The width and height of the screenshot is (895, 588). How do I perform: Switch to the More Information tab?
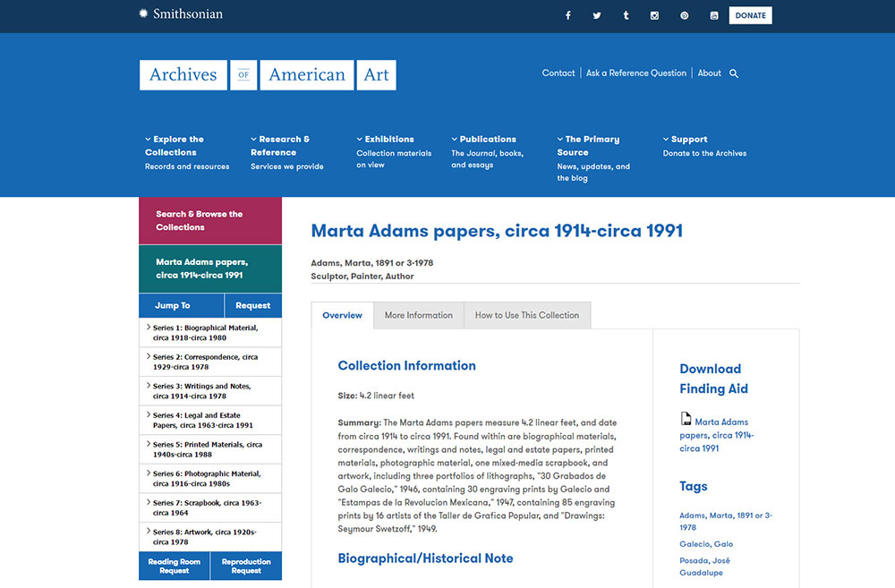(x=418, y=315)
